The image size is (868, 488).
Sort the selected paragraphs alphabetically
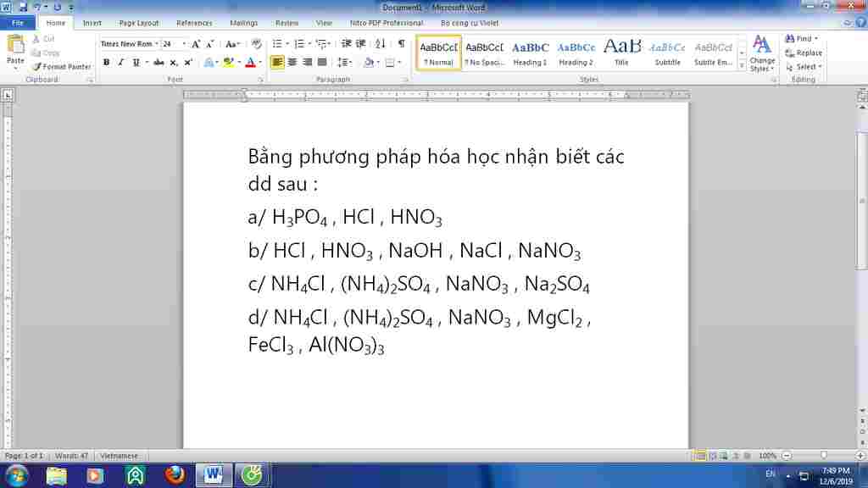coord(380,43)
